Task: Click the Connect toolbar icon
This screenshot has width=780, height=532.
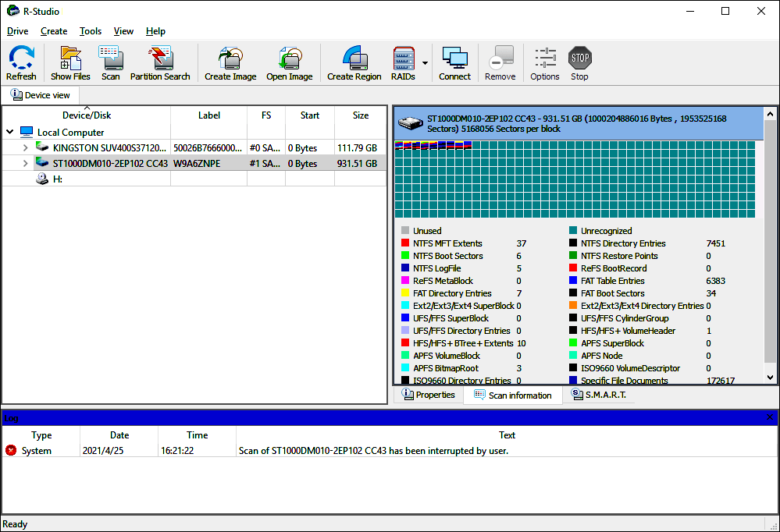Action: pyautogui.click(x=454, y=62)
